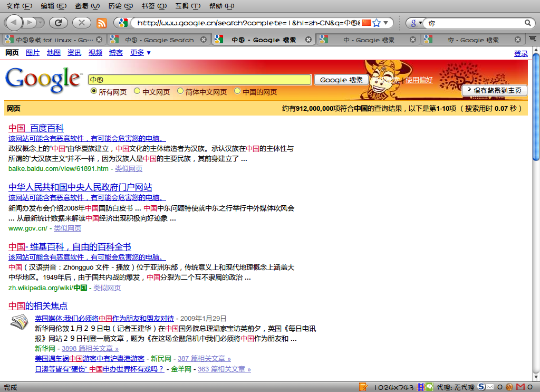Go forward with the Forward arrow button
Image resolution: width=540 pixels, height=392 pixels.
(x=30, y=23)
